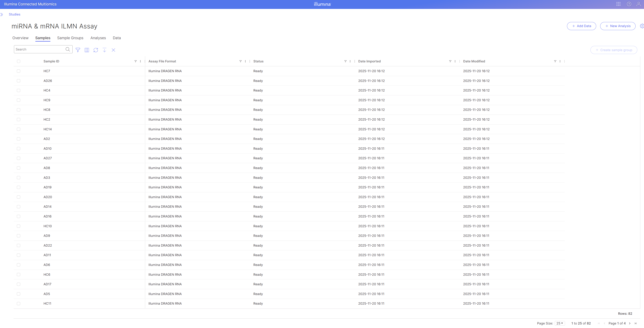Toggle the select-all header checkbox

(19, 61)
